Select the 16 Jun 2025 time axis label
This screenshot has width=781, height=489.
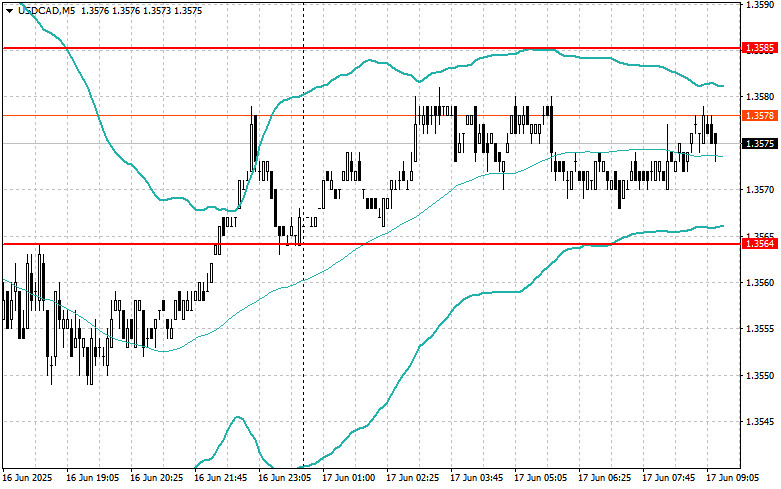tap(27, 478)
